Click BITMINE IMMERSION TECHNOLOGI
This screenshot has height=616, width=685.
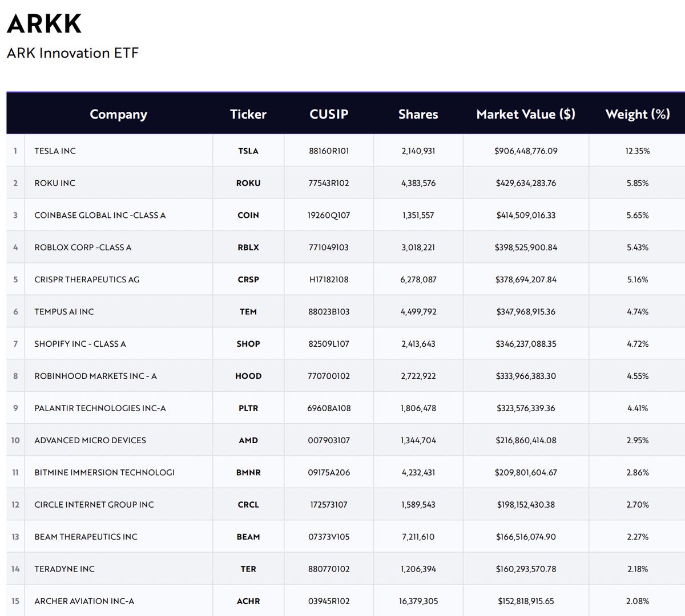(104, 472)
